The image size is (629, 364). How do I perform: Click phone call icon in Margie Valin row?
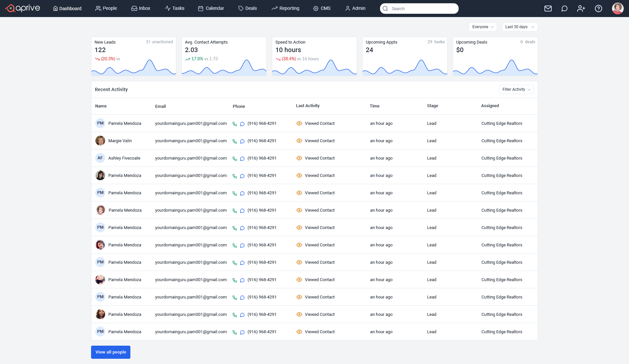click(x=235, y=141)
